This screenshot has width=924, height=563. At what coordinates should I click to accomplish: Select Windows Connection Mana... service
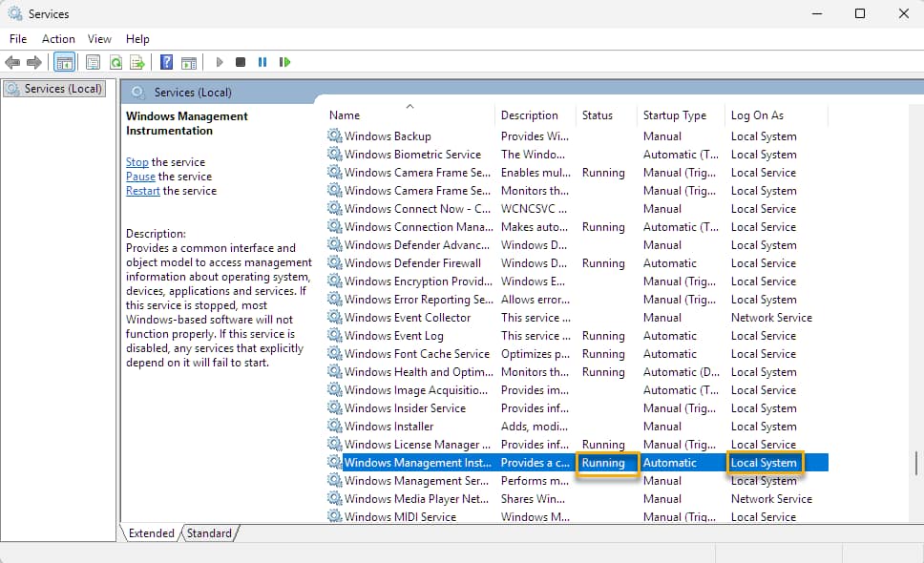[x=577, y=227]
